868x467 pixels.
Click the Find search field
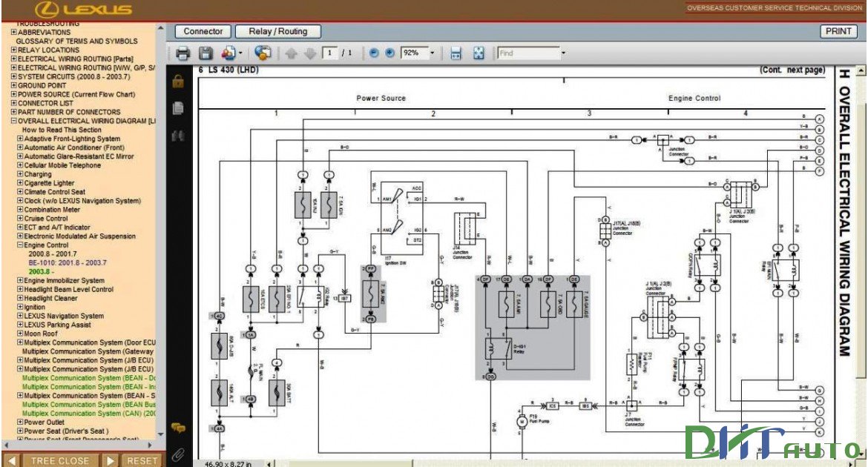tap(529, 53)
